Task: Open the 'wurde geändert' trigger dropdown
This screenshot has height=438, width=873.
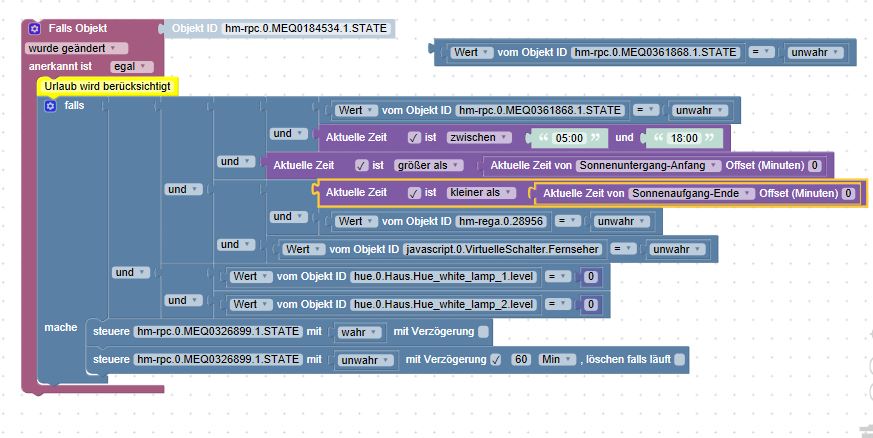Action: click(76, 48)
